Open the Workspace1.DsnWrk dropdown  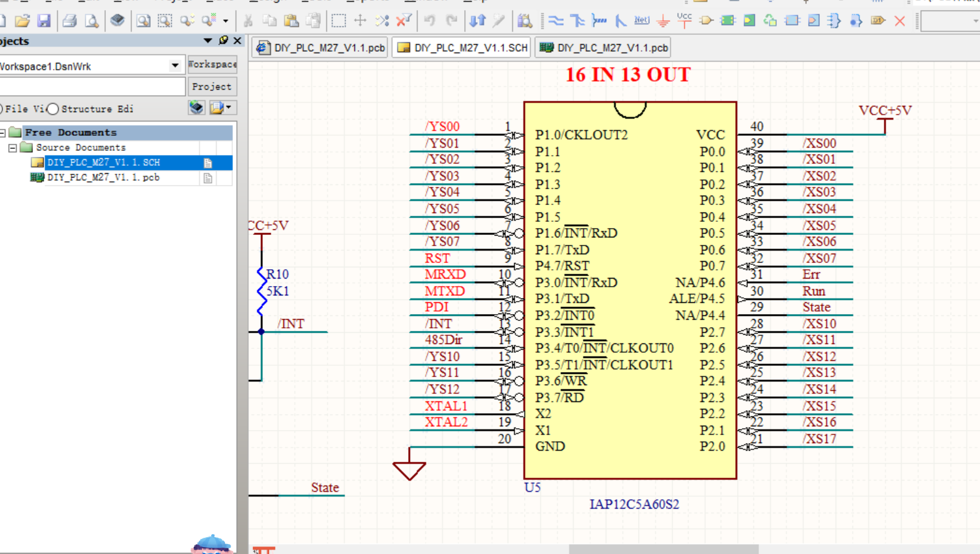click(x=175, y=65)
